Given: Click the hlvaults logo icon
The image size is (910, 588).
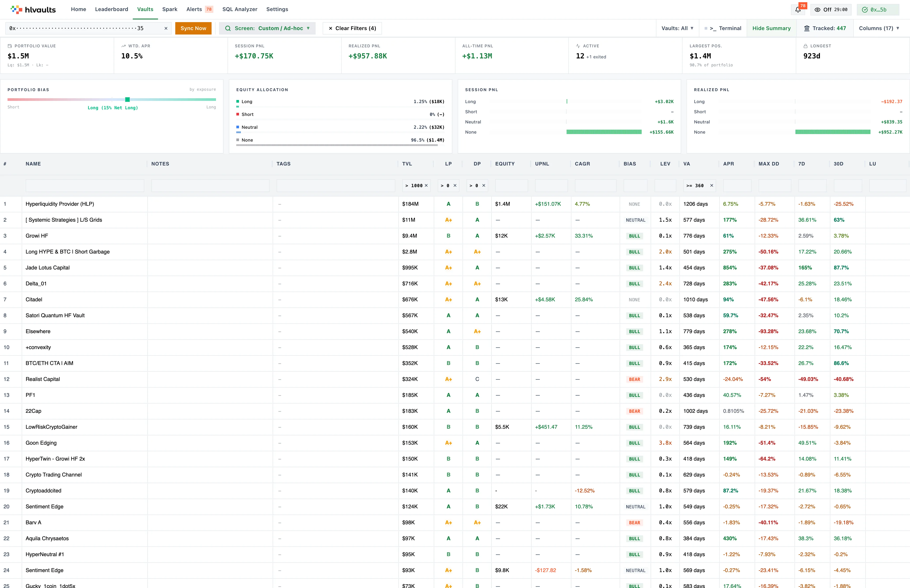Looking at the screenshot, I should click(16, 10).
